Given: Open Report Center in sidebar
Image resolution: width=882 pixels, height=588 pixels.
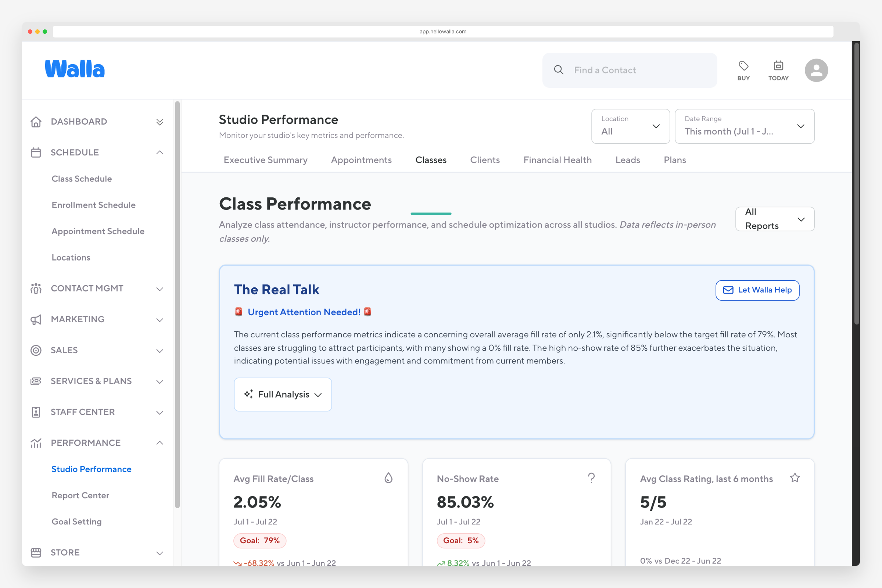Looking at the screenshot, I should point(80,495).
